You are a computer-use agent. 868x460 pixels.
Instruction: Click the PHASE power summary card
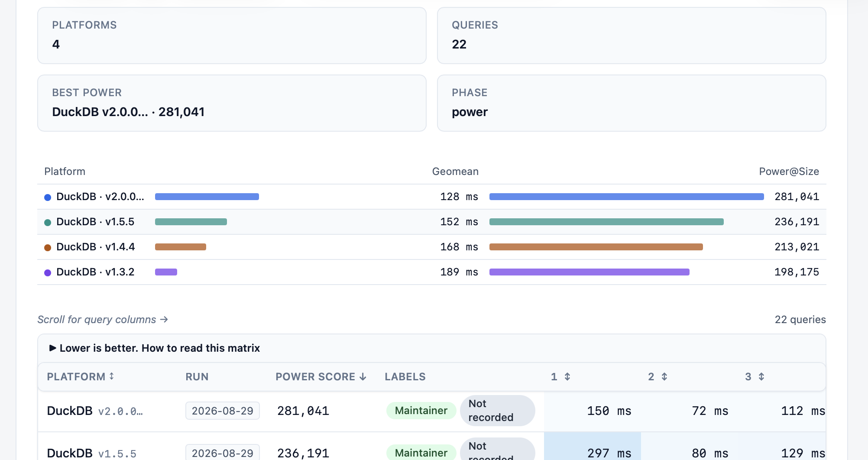coord(632,103)
